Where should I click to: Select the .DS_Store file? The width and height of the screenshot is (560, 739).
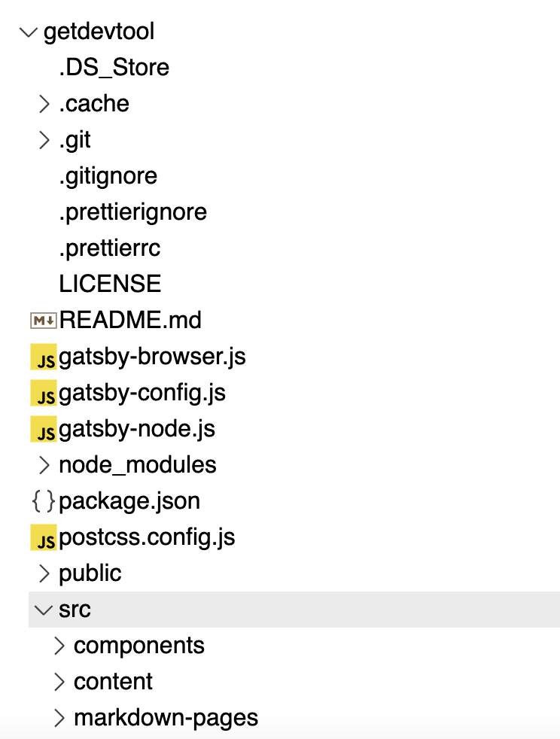(x=114, y=68)
